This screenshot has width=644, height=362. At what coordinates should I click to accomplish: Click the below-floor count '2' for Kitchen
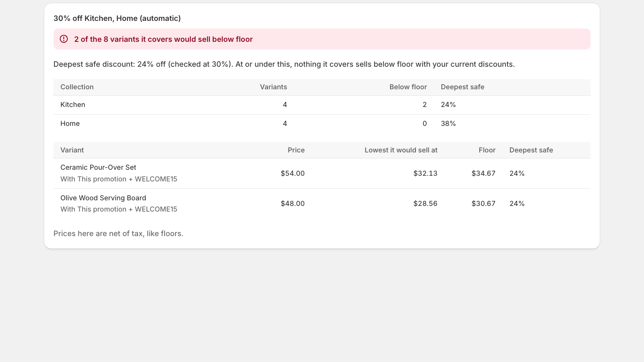point(425,105)
